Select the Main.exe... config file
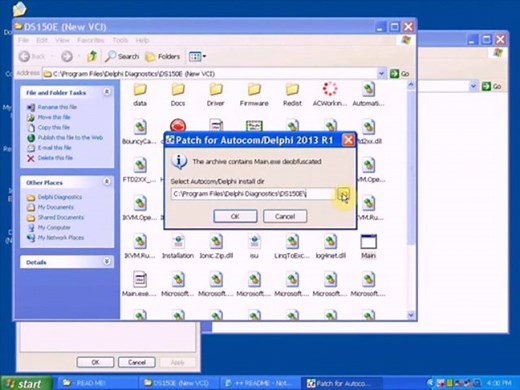Screen dimensions: 520x390 point(139,285)
